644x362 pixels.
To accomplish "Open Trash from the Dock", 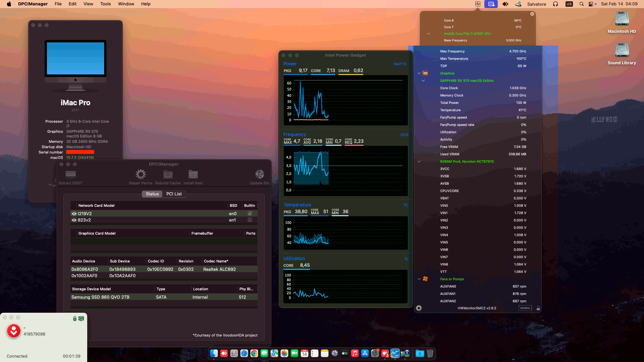I will coord(430,353).
